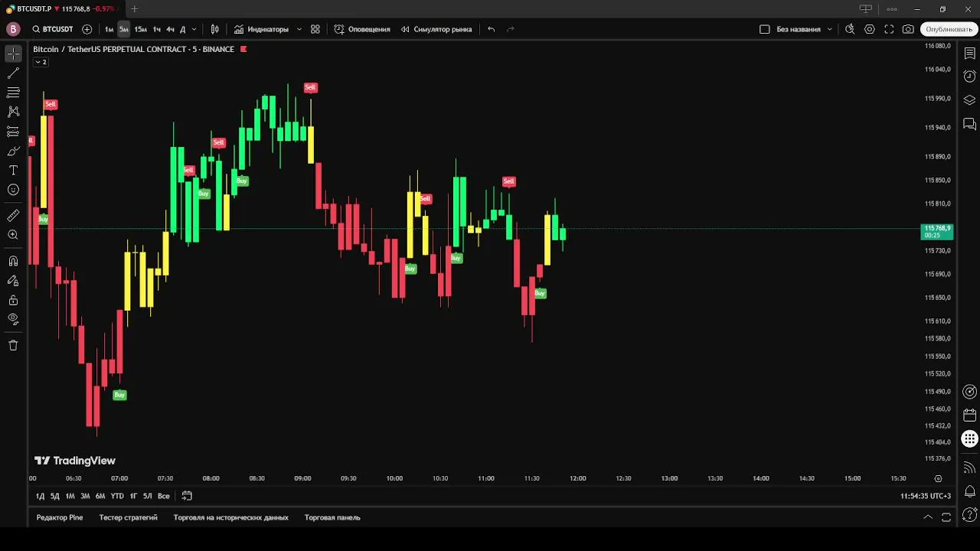Open the forecasting and measurement tools
This screenshot has width=980, height=551.
click(x=13, y=132)
